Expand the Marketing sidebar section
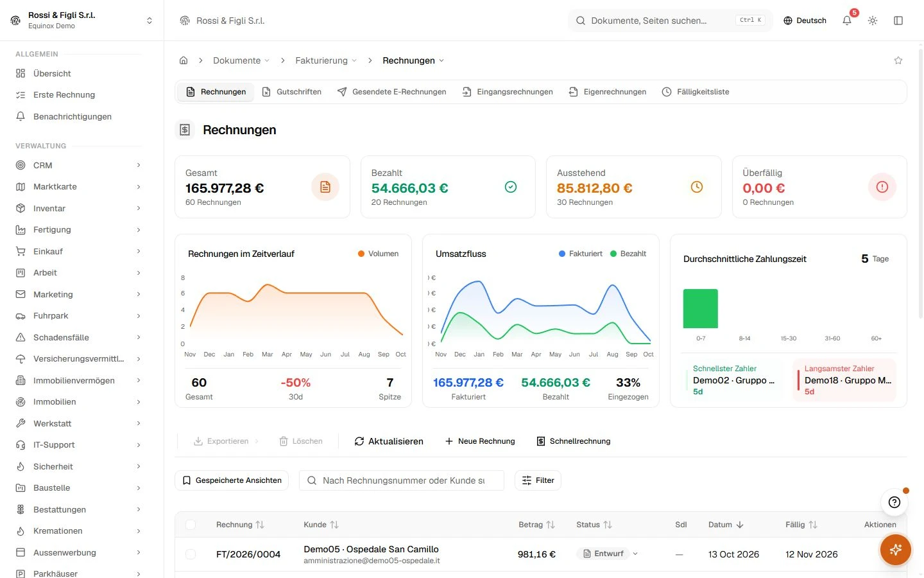 tap(79, 294)
